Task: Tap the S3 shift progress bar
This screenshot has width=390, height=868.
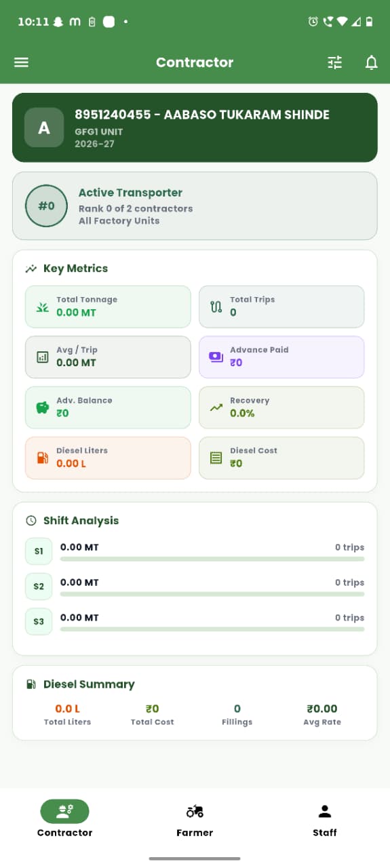Action: point(212,629)
